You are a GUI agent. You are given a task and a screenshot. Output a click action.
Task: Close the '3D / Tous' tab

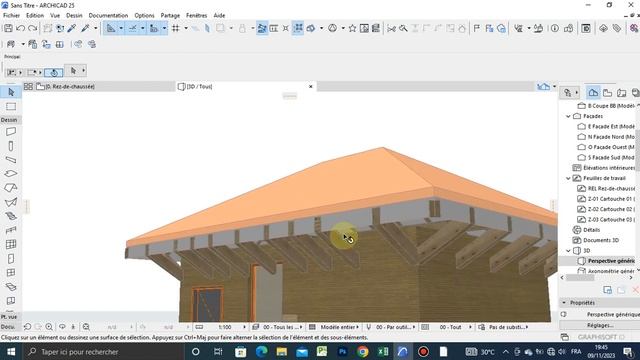tap(311, 87)
